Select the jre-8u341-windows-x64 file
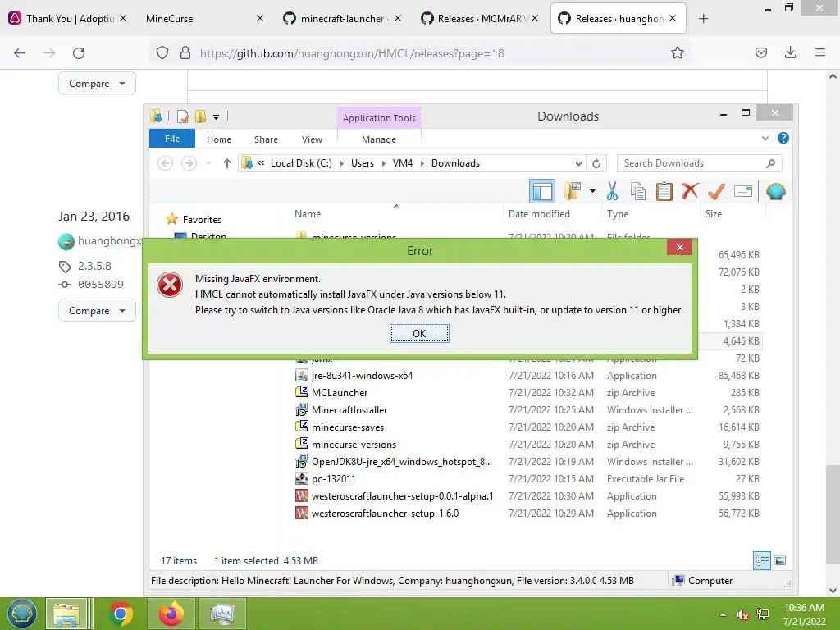 (x=362, y=376)
